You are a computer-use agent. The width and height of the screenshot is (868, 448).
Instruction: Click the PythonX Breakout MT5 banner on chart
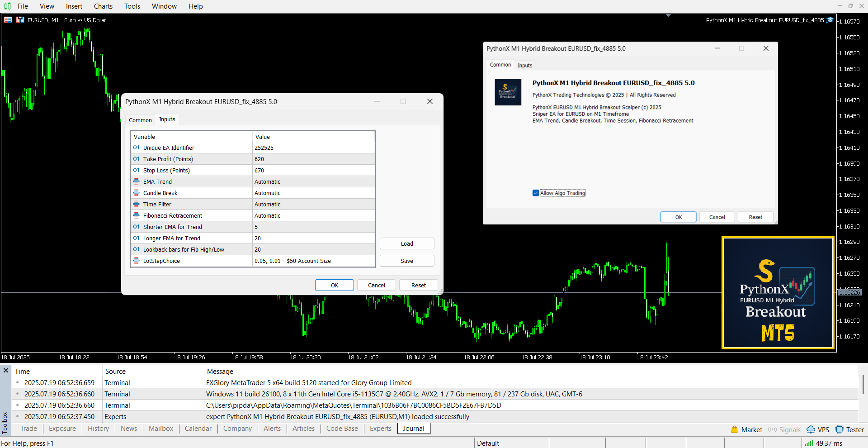point(778,293)
